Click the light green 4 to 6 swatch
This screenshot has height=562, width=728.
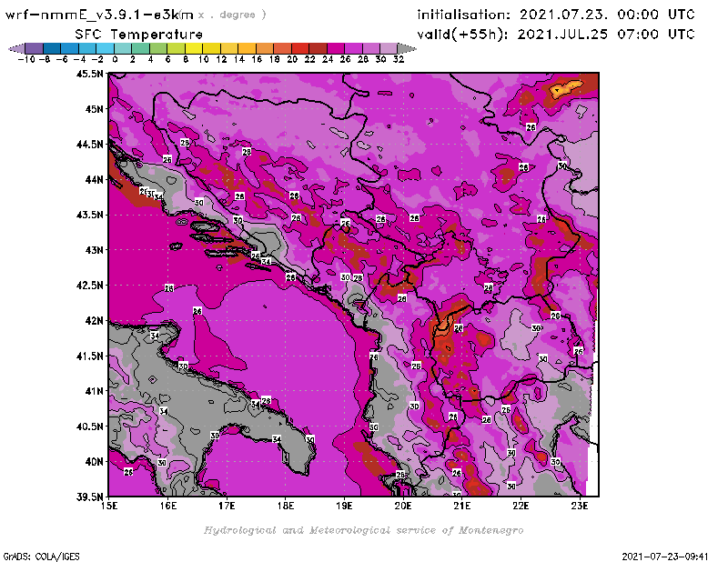[157, 48]
